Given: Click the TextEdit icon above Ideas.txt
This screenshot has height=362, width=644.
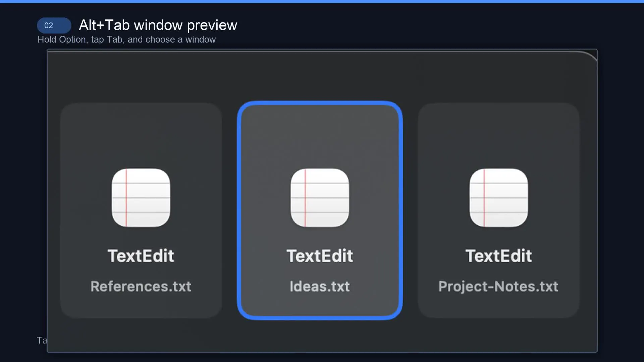Looking at the screenshot, I should (x=320, y=198).
